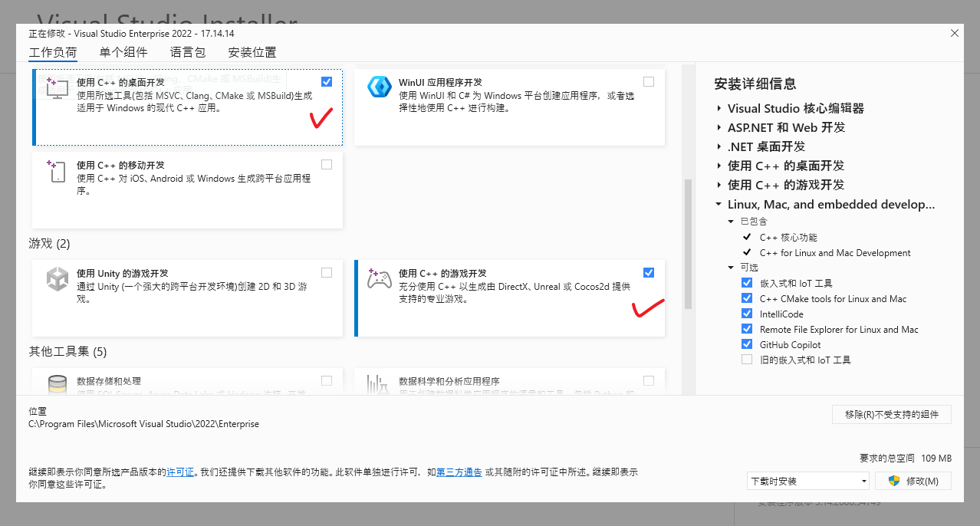Click 移除(R)不受支持的组件 button
Image resolution: width=980 pixels, height=526 pixels.
pos(892,414)
